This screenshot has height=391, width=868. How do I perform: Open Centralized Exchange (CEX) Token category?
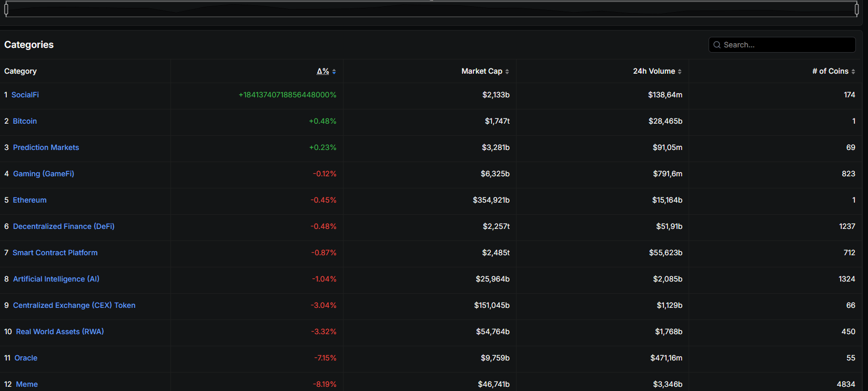coord(74,305)
